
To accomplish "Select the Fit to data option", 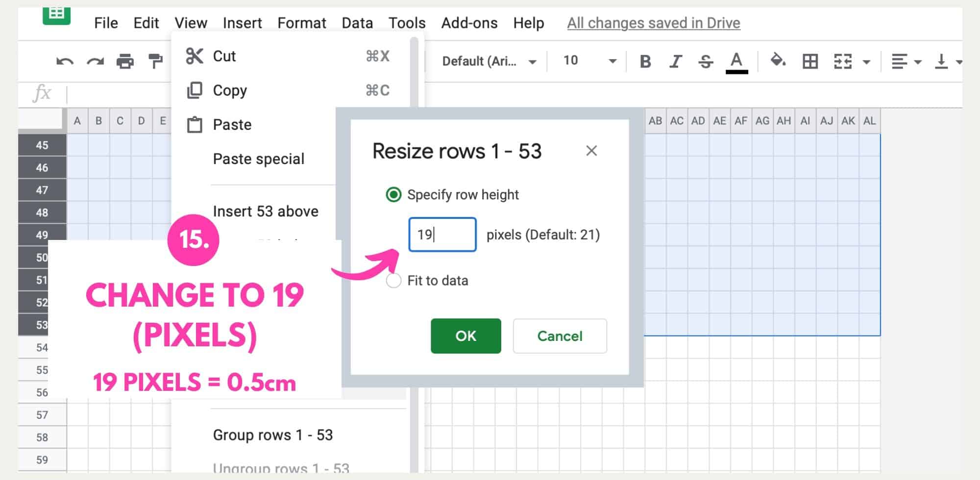I will (x=392, y=281).
